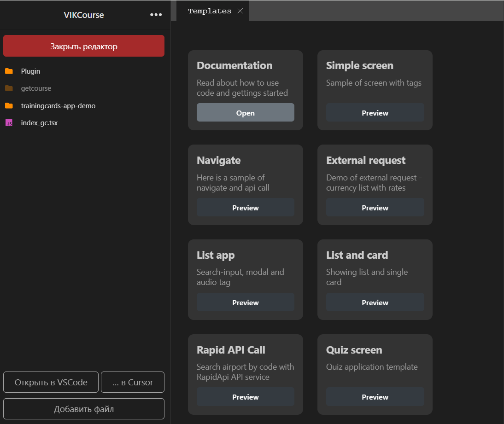Click Добавить файл to add a file
The width and height of the screenshot is (504, 424).
click(84, 409)
